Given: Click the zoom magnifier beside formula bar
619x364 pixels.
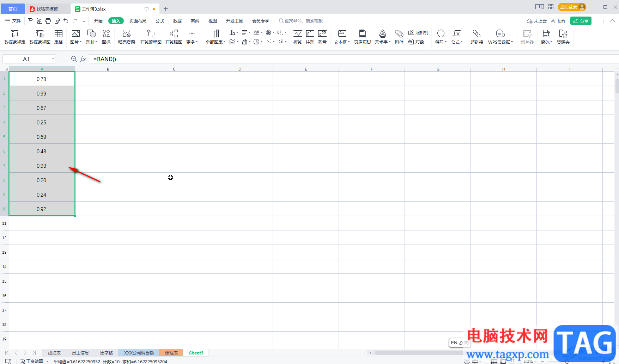Looking at the screenshot, I should tap(74, 59).
